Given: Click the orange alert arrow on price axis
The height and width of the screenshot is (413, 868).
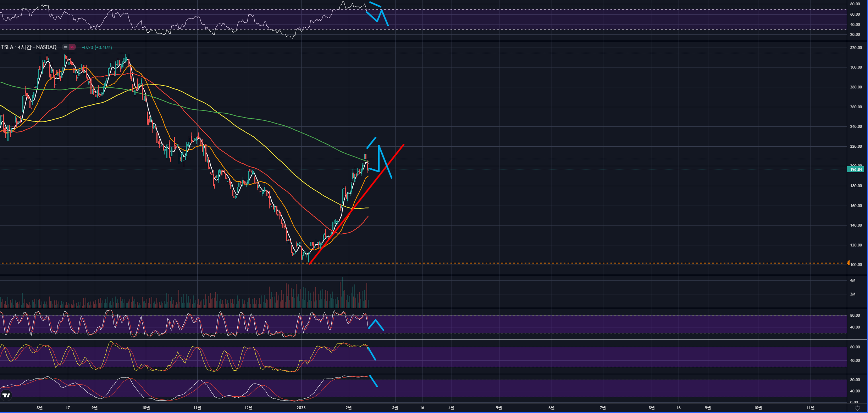Looking at the screenshot, I should pos(848,263).
